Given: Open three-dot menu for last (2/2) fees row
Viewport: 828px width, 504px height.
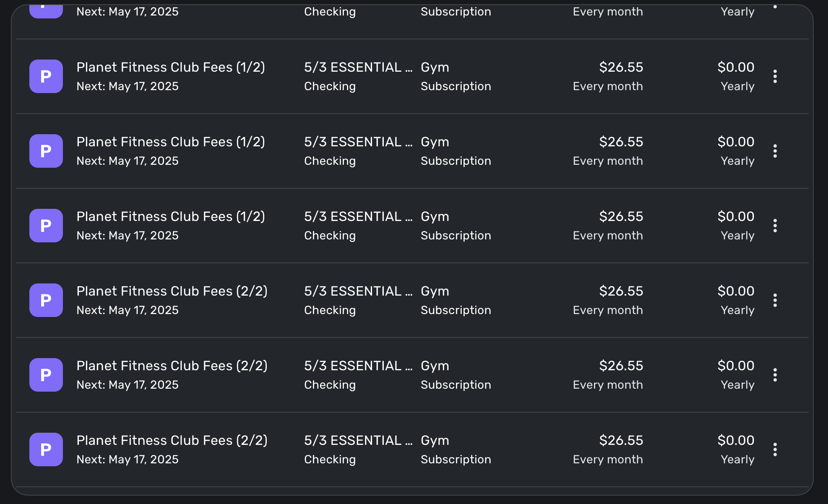Looking at the screenshot, I should (775, 449).
